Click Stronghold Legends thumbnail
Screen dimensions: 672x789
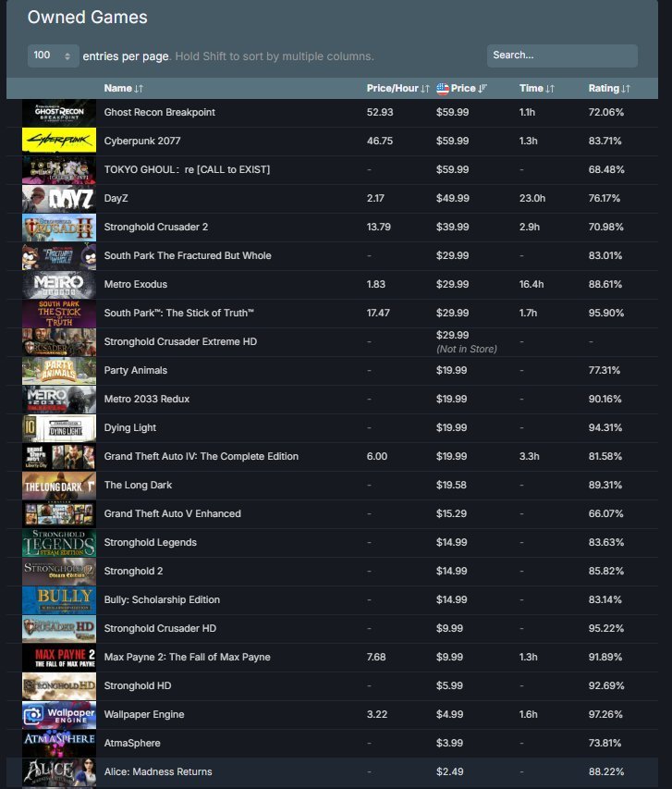tap(59, 542)
